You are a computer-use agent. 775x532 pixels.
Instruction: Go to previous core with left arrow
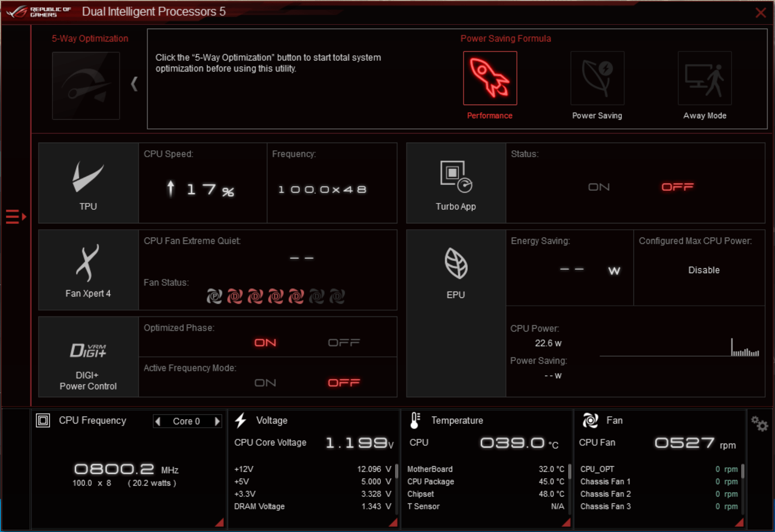point(158,421)
